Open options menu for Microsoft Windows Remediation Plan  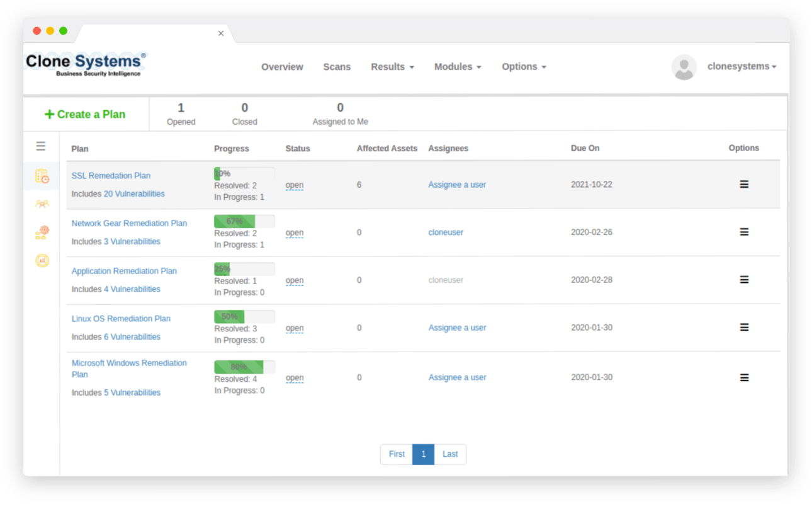click(744, 377)
